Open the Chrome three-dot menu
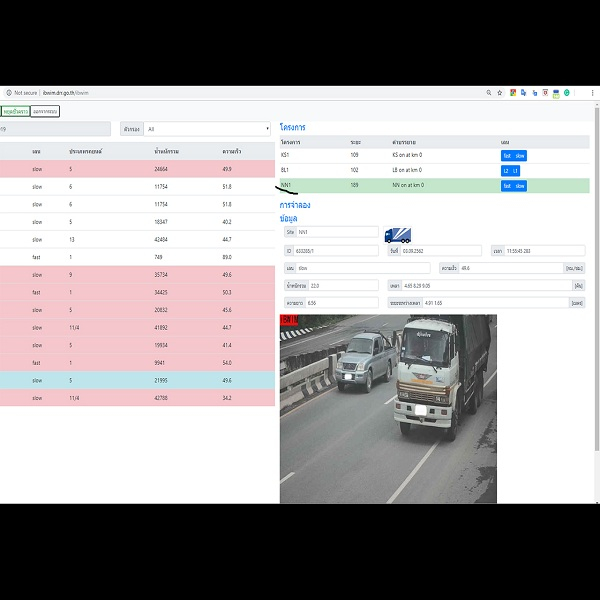Screen dimensions: 600x600 coord(593,93)
